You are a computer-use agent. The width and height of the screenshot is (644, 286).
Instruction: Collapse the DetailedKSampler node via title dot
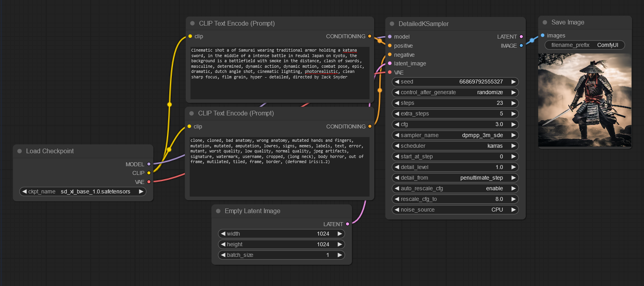click(x=392, y=24)
